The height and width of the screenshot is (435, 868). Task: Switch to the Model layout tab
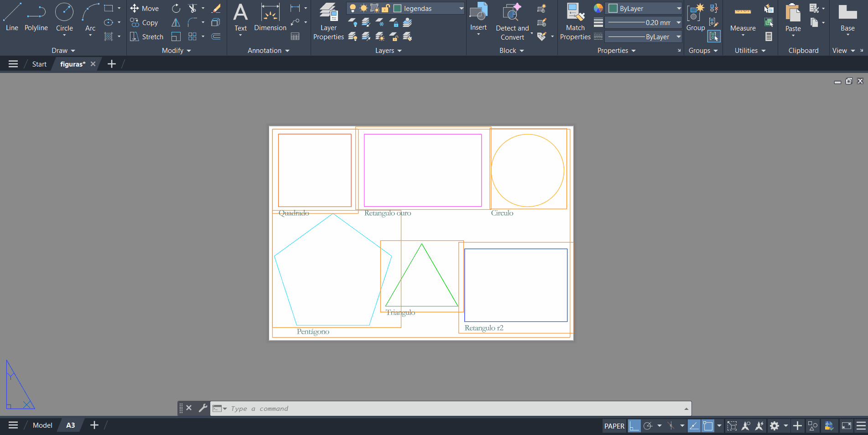(x=42, y=425)
